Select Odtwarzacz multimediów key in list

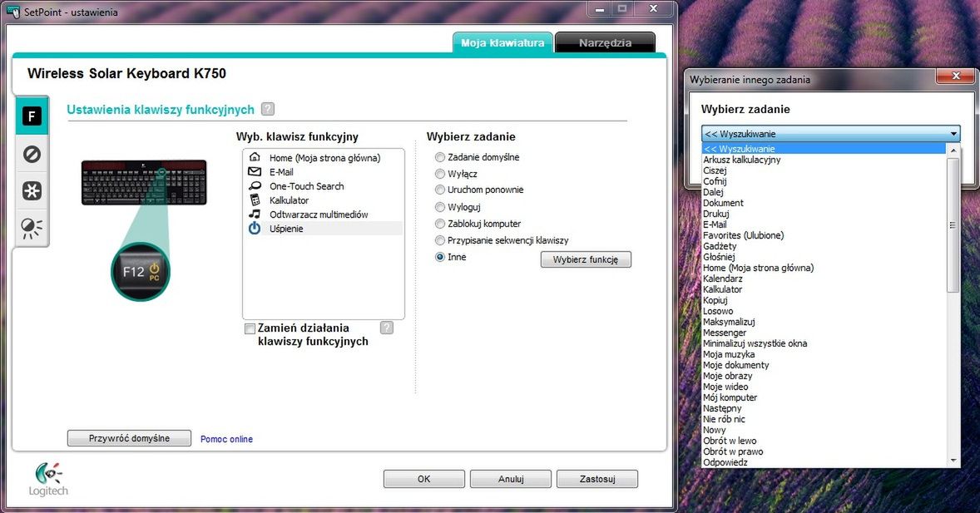tap(323, 215)
